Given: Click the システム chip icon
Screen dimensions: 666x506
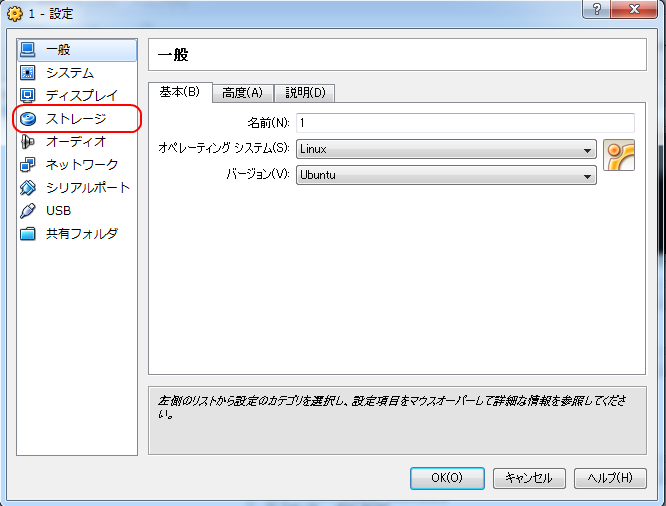Looking at the screenshot, I should 28,73.
